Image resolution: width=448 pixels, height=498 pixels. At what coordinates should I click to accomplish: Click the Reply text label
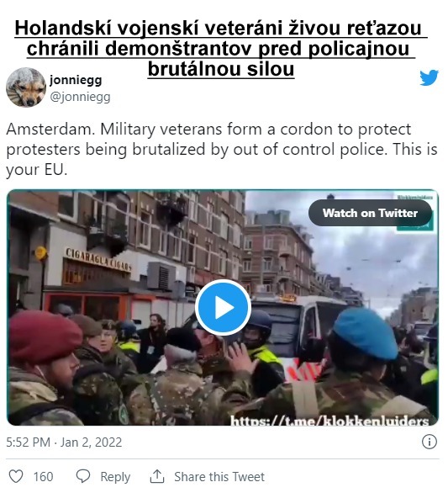[115, 477]
